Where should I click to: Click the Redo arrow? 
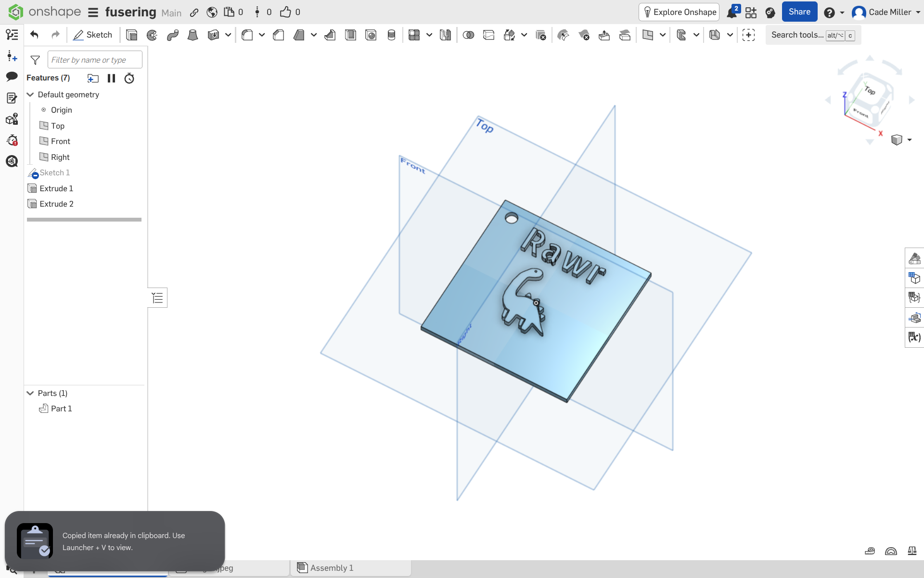[x=55, y=35]
